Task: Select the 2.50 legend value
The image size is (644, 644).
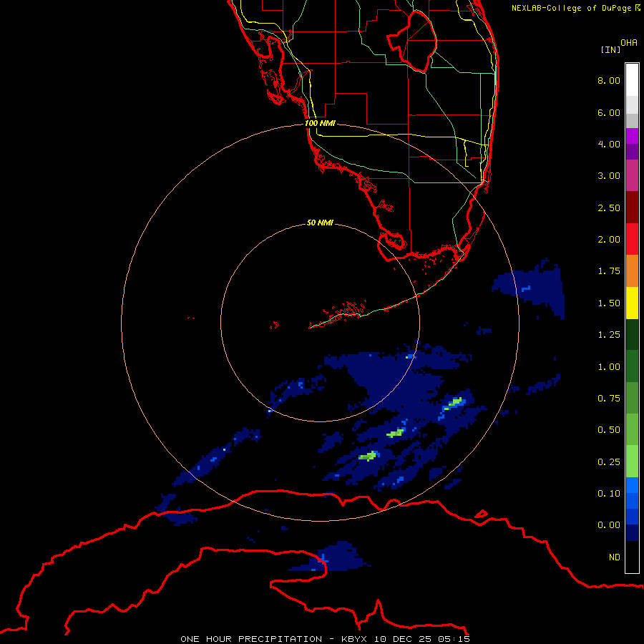Action: point(609,208)
